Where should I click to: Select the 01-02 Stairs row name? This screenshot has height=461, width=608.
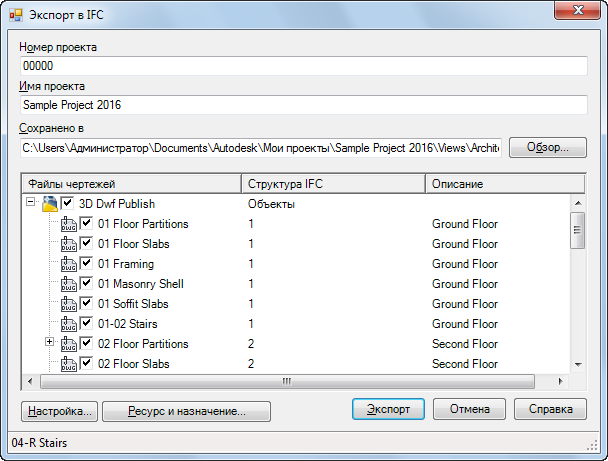point(128,324)
